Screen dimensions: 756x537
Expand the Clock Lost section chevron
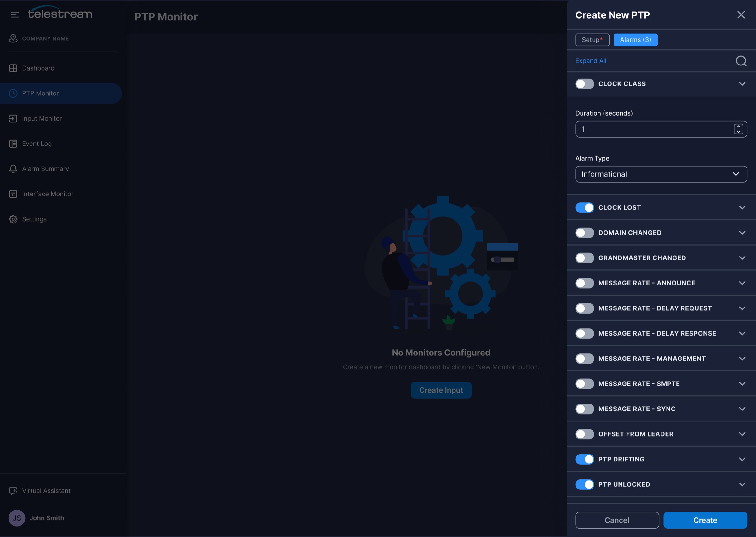(x=742, y=207)
